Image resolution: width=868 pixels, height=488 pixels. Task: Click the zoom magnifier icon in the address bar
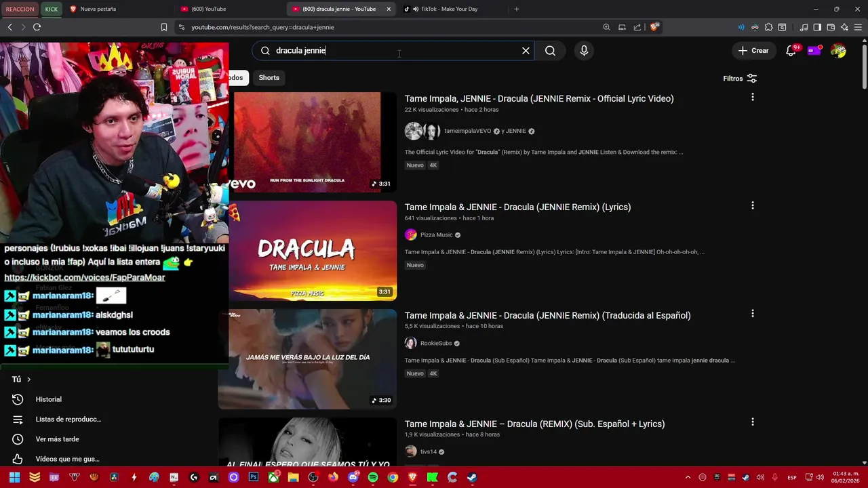pyautogui.click(x=606, y=28)
